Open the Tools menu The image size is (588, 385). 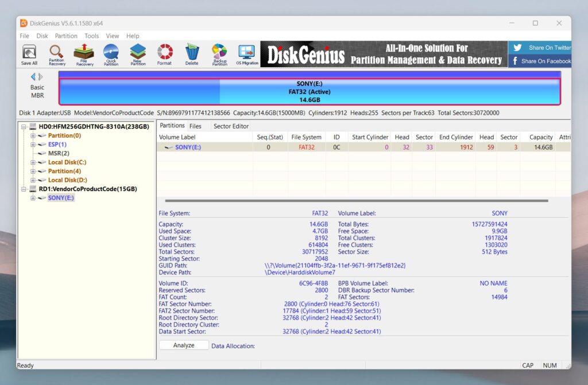91,36
